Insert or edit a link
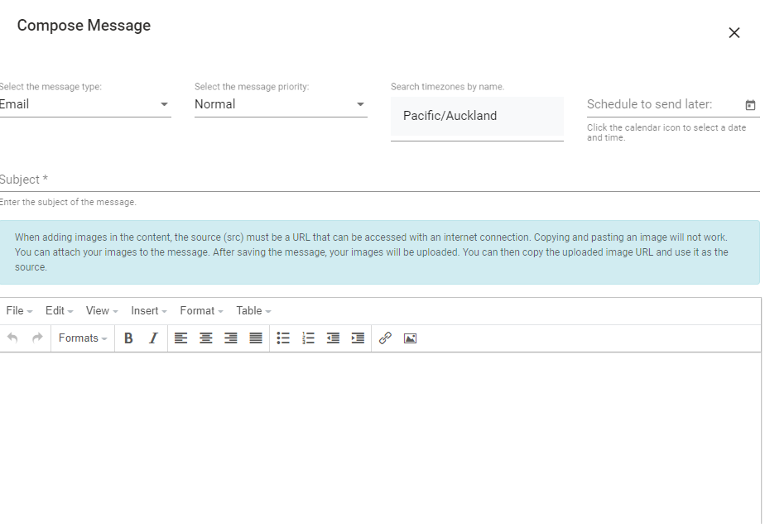This screenshot has width=765, height=532. coord(385,338)
